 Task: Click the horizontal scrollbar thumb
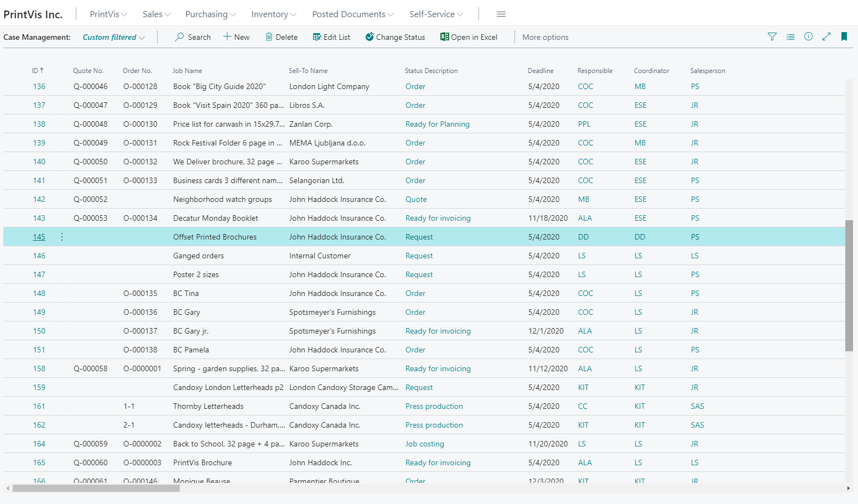(96, 489)
